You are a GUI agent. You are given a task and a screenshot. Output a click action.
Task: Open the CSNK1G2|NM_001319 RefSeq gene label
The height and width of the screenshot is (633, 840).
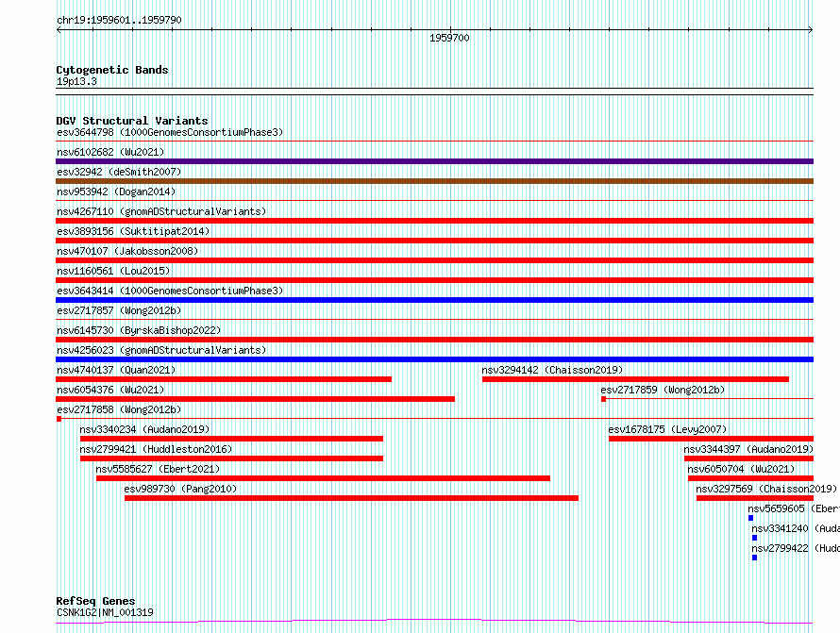[x=105, y=612]
